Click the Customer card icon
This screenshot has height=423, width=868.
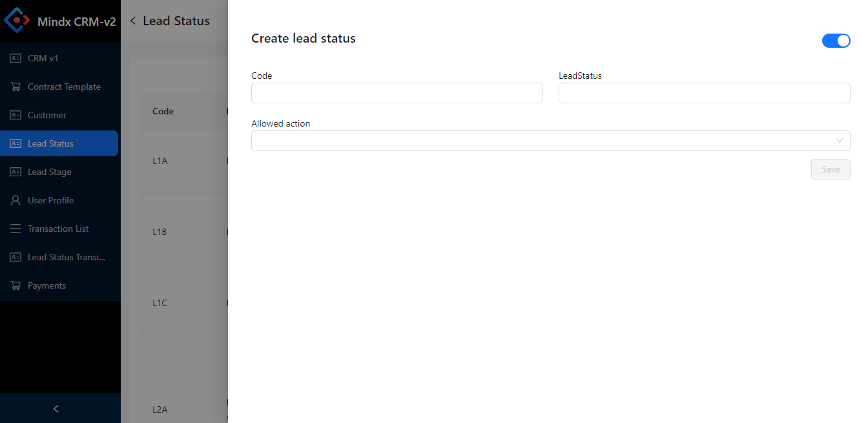coord(15,115)
